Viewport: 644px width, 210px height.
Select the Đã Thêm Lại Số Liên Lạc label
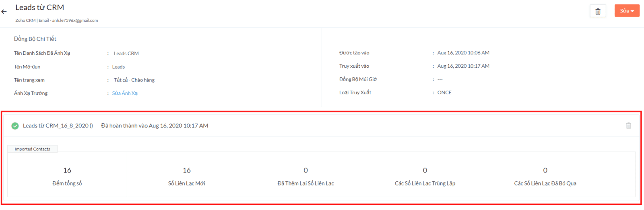(305, 183)
